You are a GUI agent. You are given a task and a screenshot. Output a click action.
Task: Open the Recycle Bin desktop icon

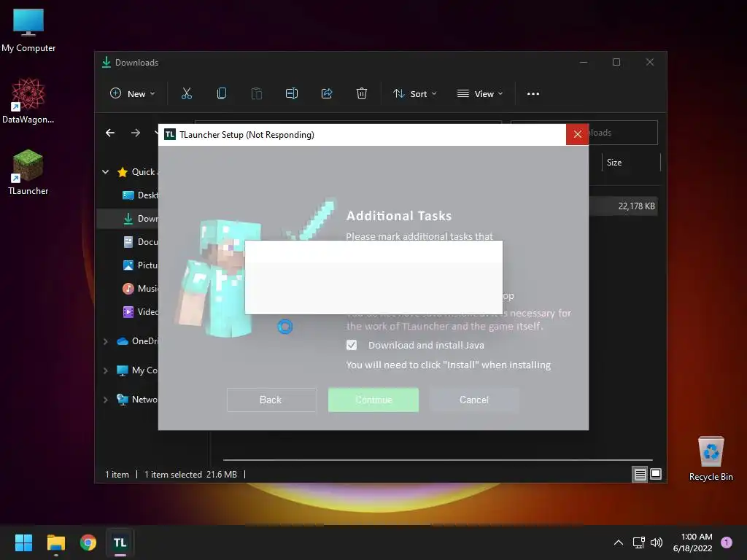(711, 459)
